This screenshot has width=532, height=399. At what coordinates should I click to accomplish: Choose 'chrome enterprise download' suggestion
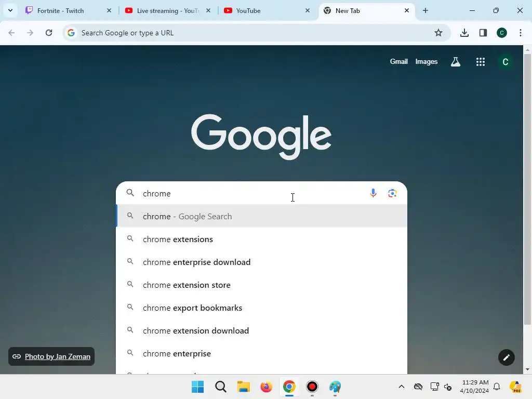(x=262, y=262)
